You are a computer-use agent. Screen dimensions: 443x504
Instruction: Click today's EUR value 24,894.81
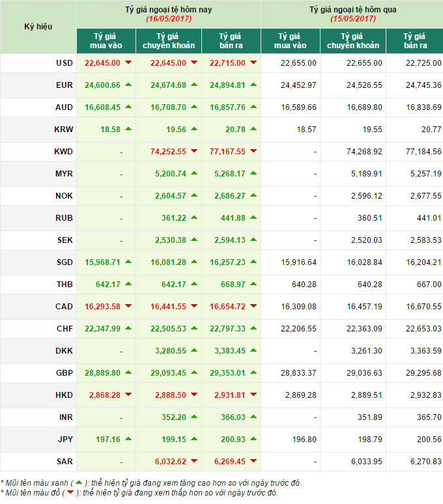(x=227, y=85)
